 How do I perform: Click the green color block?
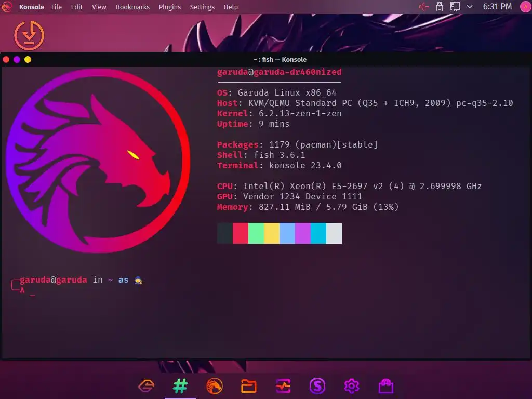tap(256, 233)
